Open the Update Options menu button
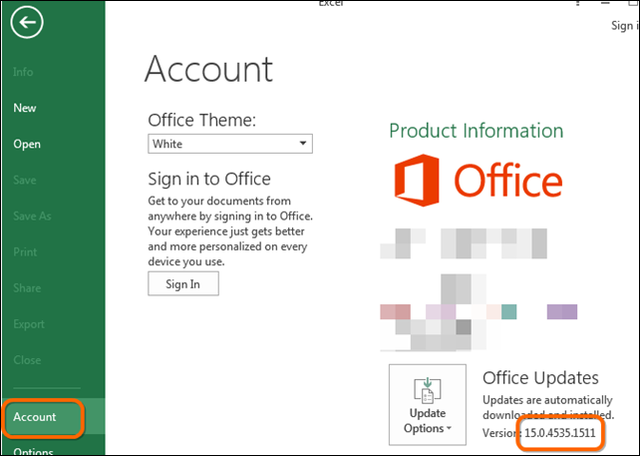640x456 pixels. tap(427, 405)
